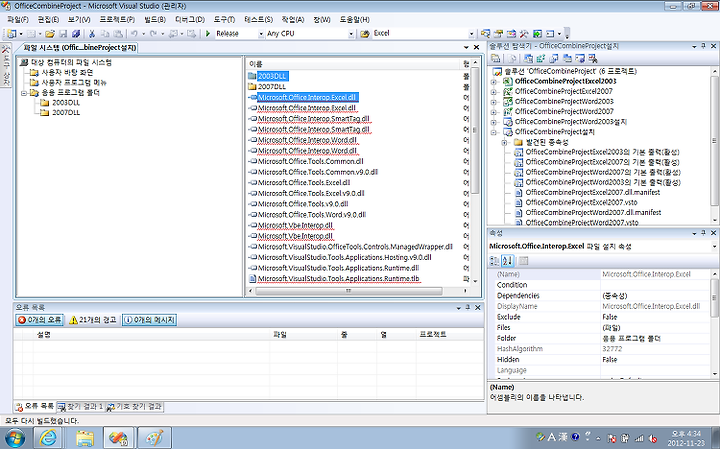Image resolution: width=720 pixels, height=449 pixels.
Task: Click the 이름 column header in file list
Action: click(353, 64)
